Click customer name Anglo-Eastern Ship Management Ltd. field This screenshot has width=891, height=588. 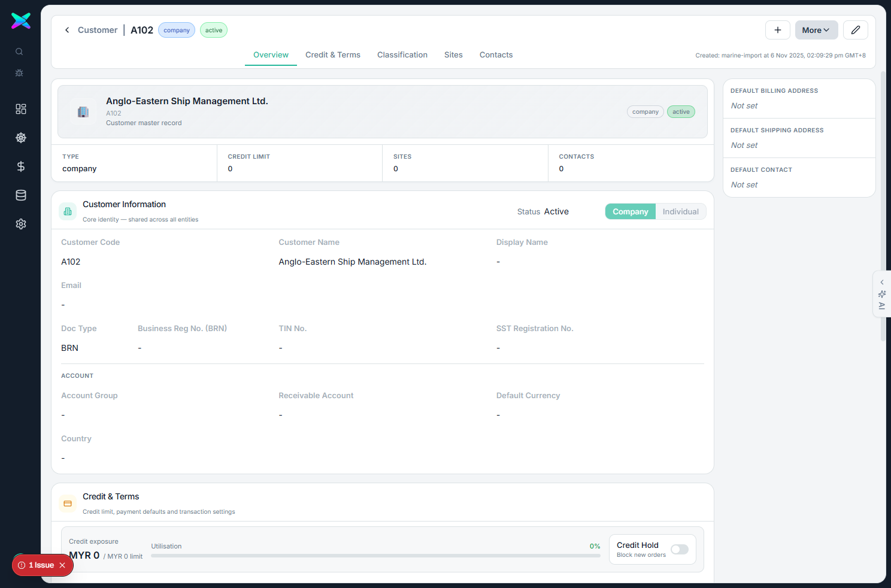click(x=353, y=262)
